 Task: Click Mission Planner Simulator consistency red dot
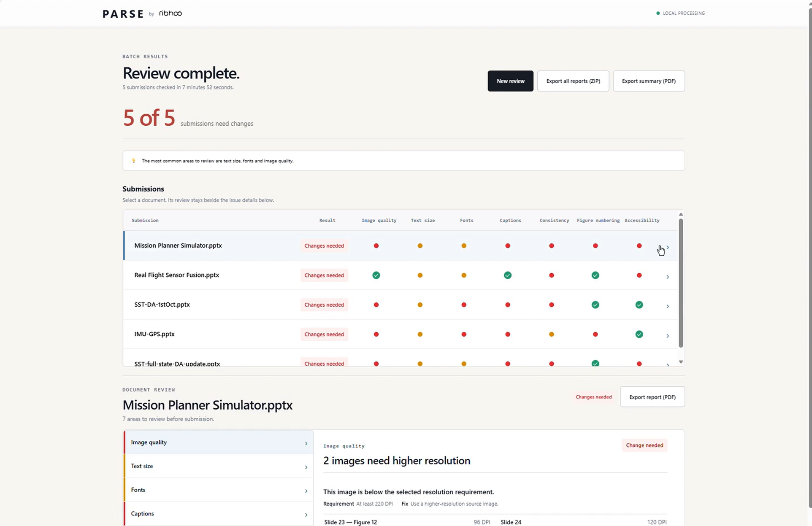552,246
